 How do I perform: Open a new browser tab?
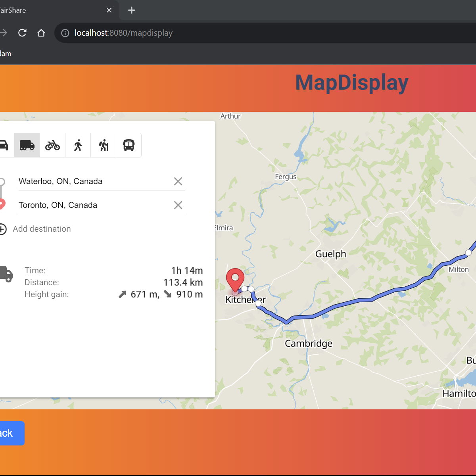[x=132, y=10]
